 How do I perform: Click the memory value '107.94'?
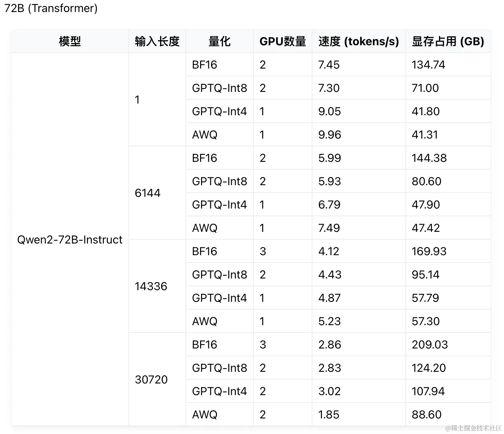tap(428, 391)
